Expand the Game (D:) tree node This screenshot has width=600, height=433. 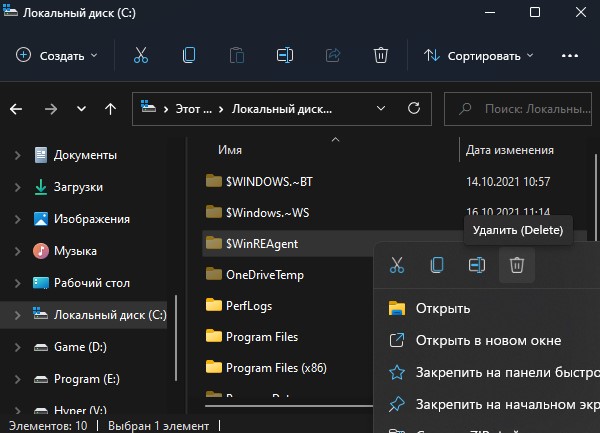(17, 347)
